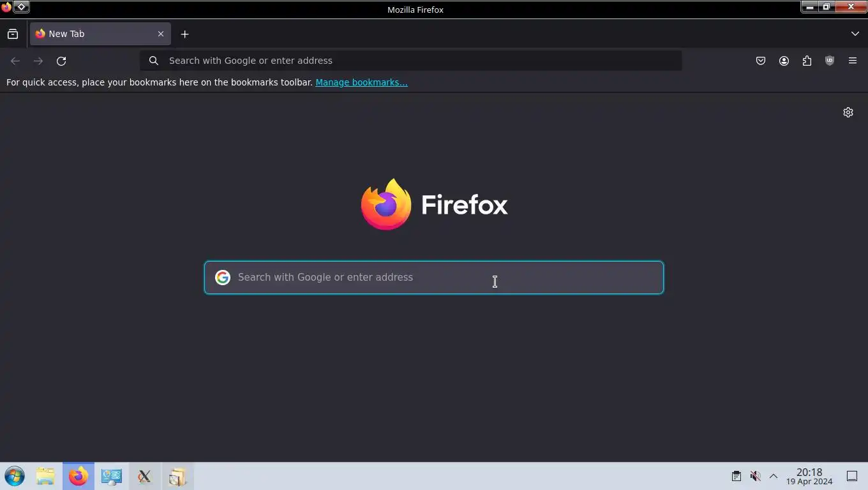Reload the current page
The width and height of the screenshot is (868, 490).
pos(61,61)
